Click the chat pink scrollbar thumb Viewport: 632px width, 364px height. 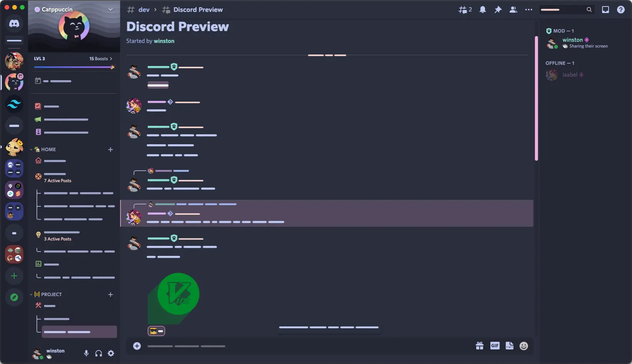point(536,98)
